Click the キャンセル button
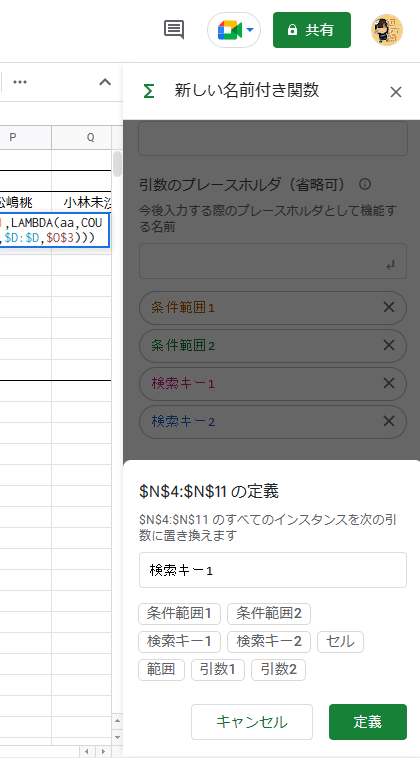The image size is (420, 758). [252, 722]
